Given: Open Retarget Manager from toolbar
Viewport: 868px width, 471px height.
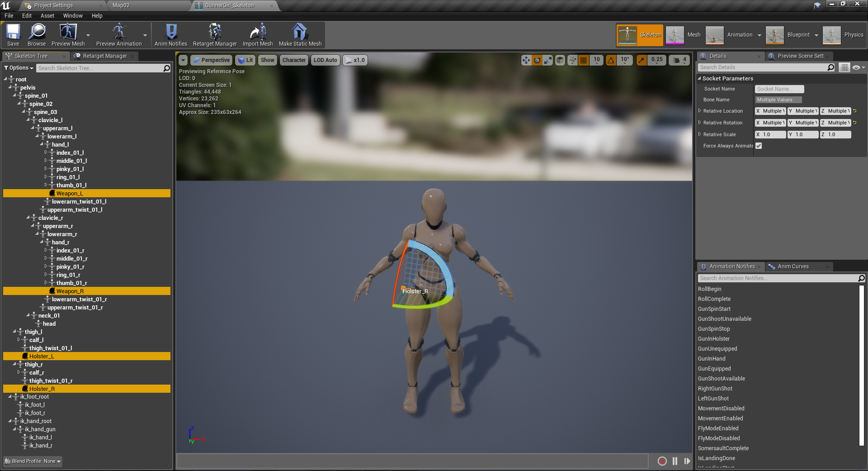Looking at the screenshot, I should (x=215, y=35).
